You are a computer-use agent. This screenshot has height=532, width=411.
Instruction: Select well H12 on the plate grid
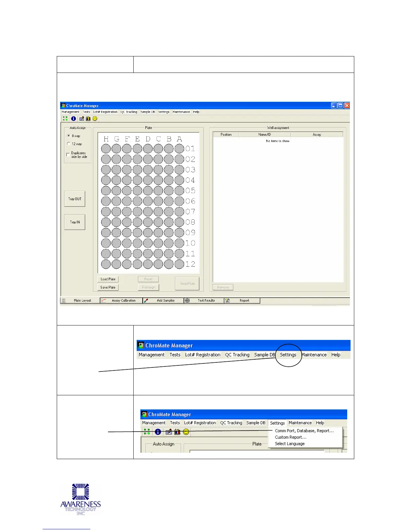[106, 264]
